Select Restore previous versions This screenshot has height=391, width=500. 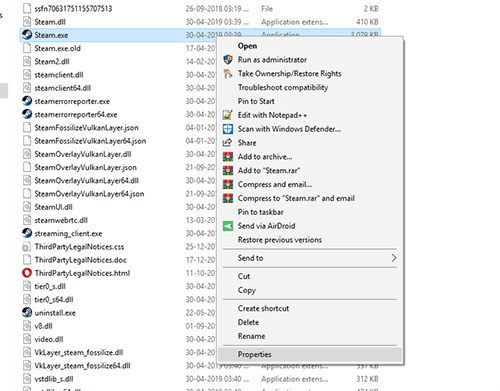pos(280,240)
